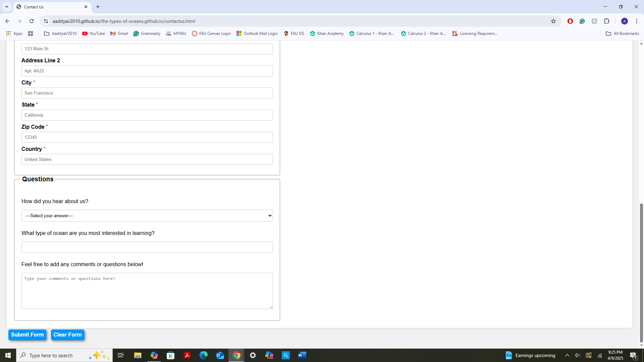Viewport: 644px width, 362px height.
Task: Open Word from the taskbar
Action: pos(302,355)
